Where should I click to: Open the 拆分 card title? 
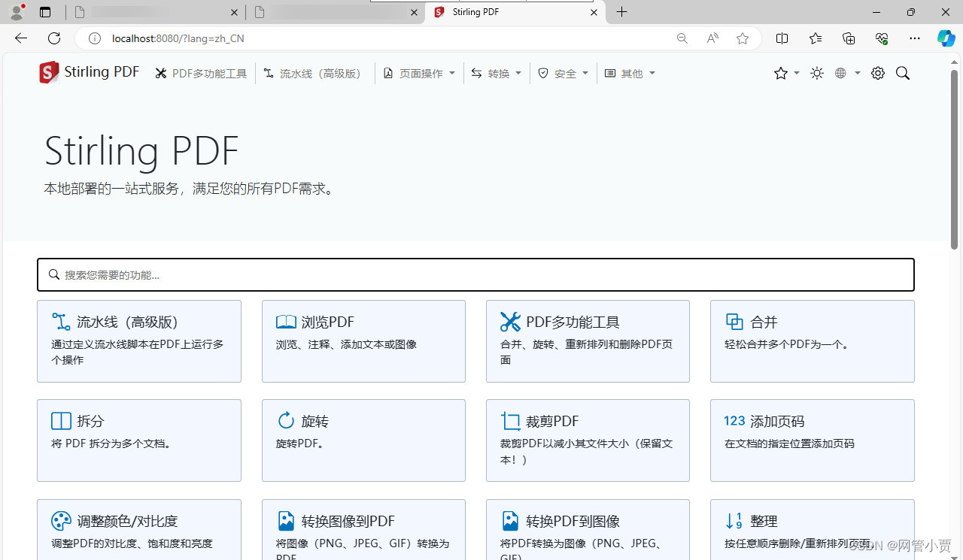pyautogui.click(x=90, y=422)
